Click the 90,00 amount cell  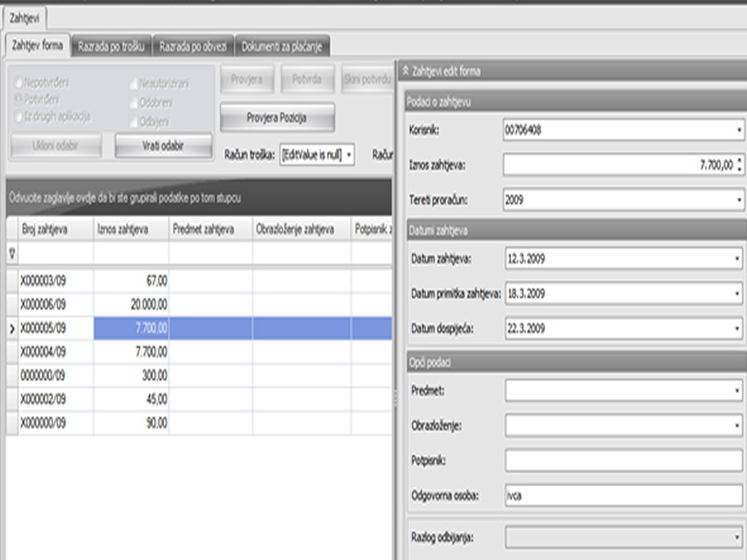point(131,423)
